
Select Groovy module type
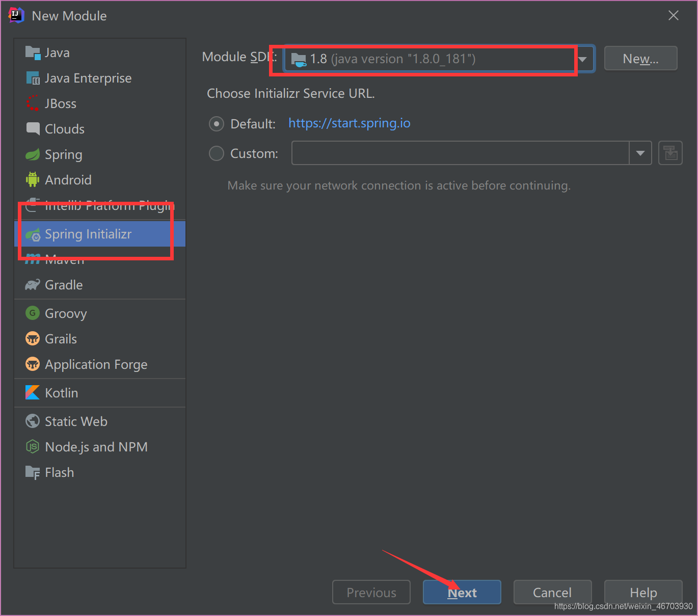[100, 313]
